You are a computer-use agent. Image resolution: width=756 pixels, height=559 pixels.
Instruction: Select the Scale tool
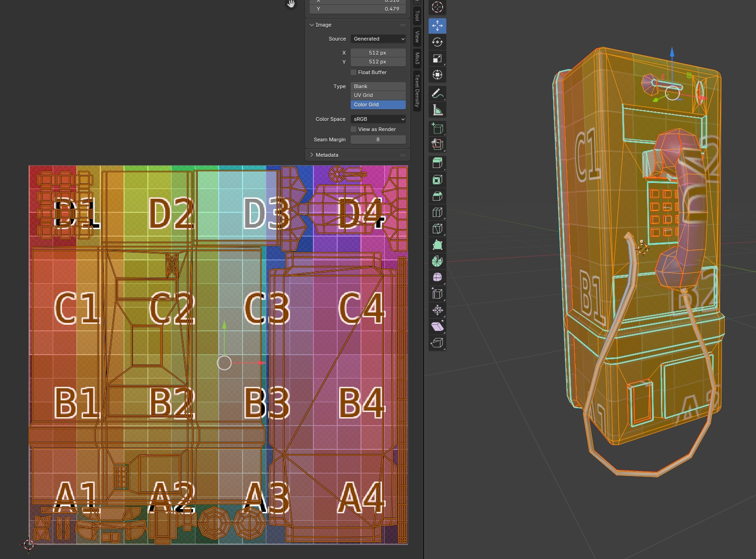[437, 58]
